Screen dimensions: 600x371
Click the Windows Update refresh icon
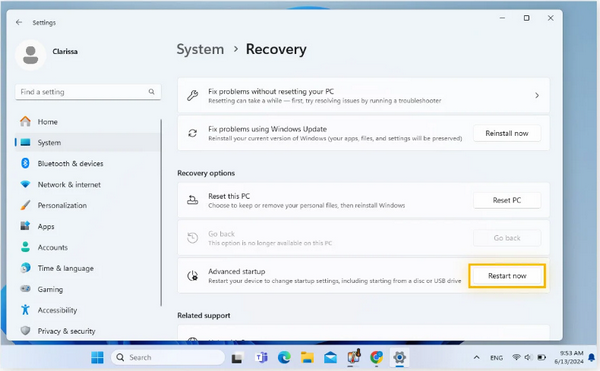point(192,133)
